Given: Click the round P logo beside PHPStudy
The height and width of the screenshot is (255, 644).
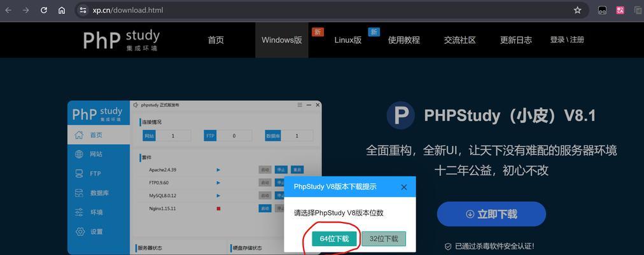Looking at the screenshot, I should (x=400, y=115).
